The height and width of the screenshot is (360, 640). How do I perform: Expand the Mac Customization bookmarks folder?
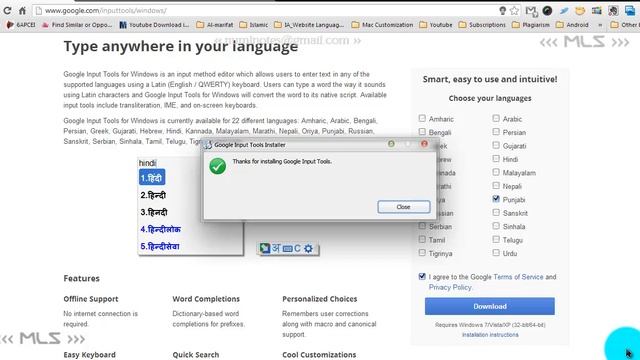click(x=382, y=25)
